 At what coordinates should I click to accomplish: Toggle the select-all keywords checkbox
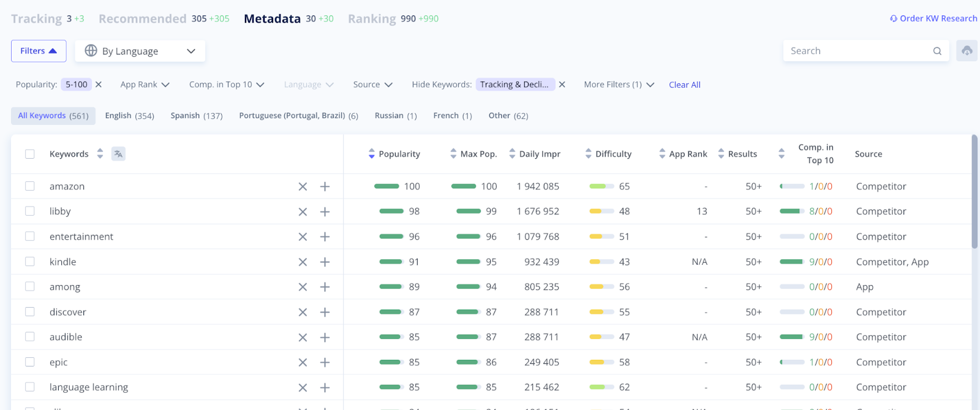tap(29, 154)
